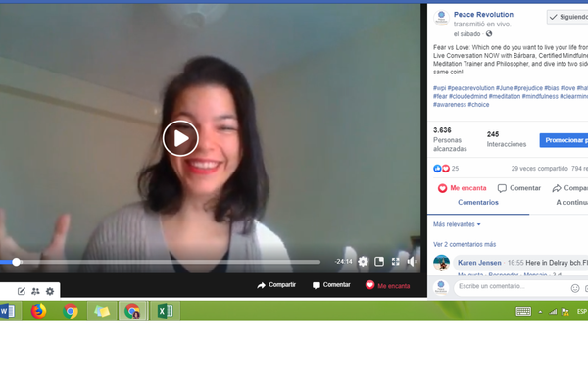Click Karen Jensen comment avatar
Screen dimensions: 588x392
[x=441, y=263]
